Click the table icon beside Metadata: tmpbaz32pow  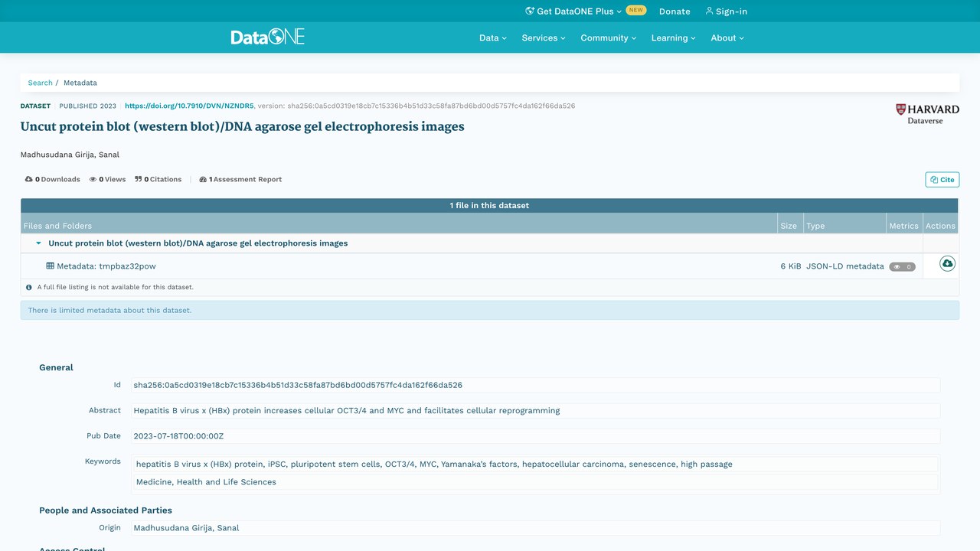tap(51, 266)
